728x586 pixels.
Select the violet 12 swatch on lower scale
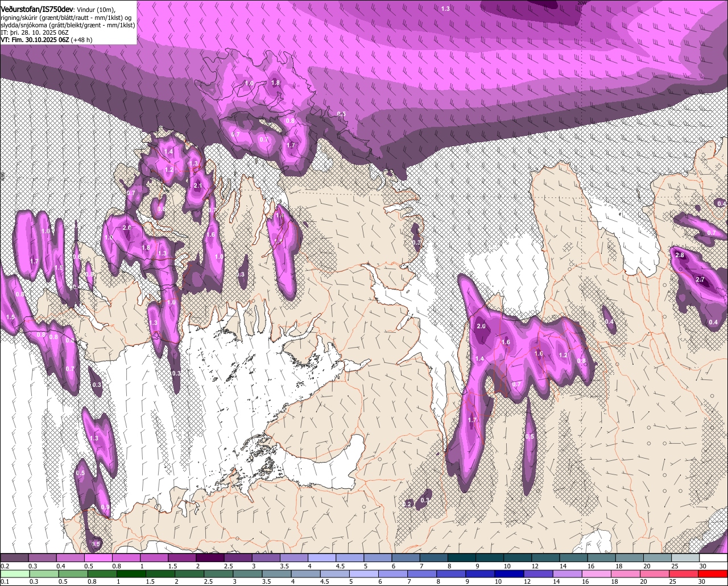coord(539,574)
